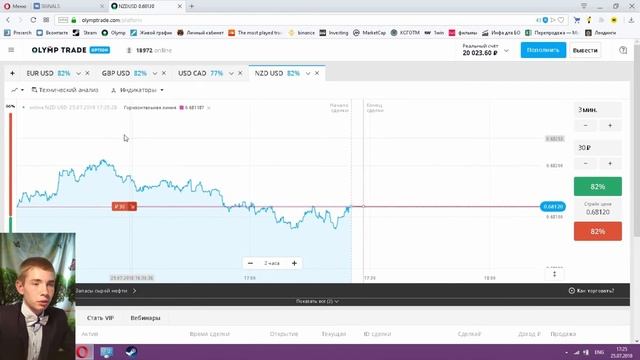Viewport: 640px width, 360px height.
Task: Open the Steam bookmark
Action: click(x=85, y=33)
